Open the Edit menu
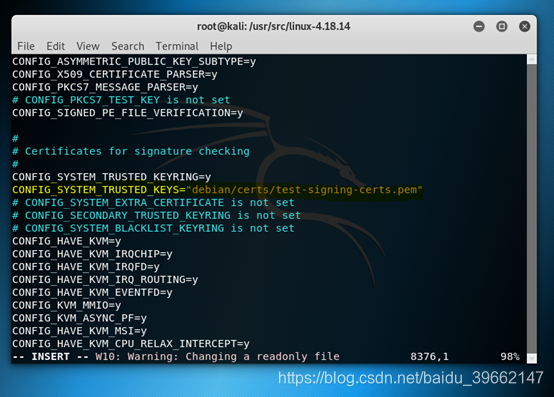Image resolution: width=554 pixels, height=397 pixels. click(x=55, y=46)
